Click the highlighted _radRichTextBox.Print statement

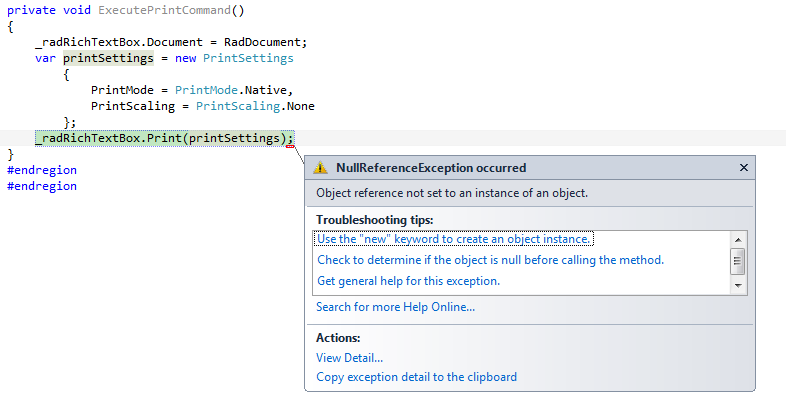(x=160, y=138)
